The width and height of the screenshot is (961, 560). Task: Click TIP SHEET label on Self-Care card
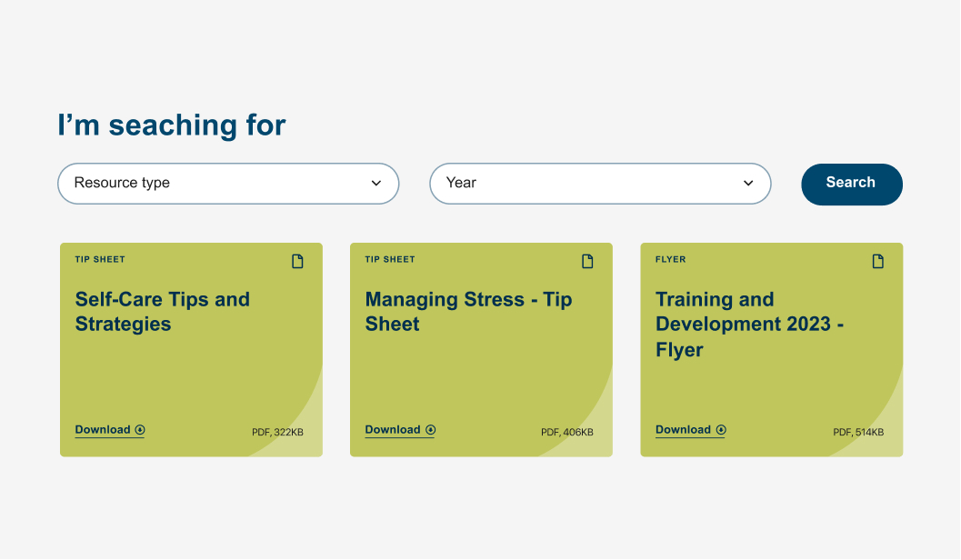[x=100, y=260]
